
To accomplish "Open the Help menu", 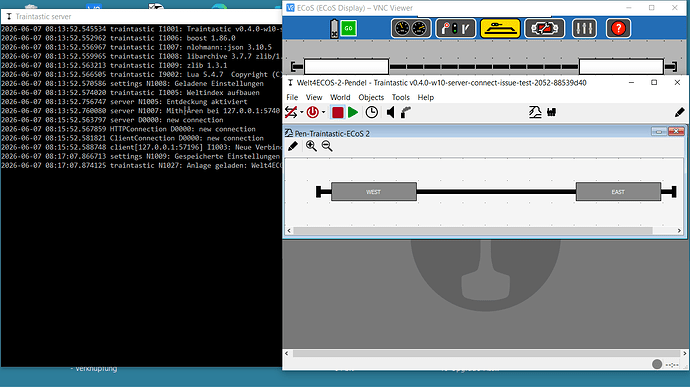I will coord(426,97).
